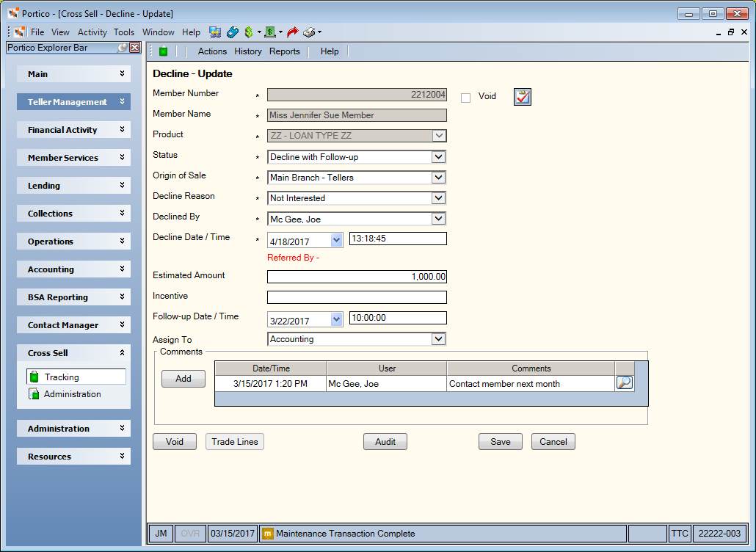Image resolution: width=756 pixels, height=552 pixels.
Task: Click the Save button
Action: (x=500, y=442)
